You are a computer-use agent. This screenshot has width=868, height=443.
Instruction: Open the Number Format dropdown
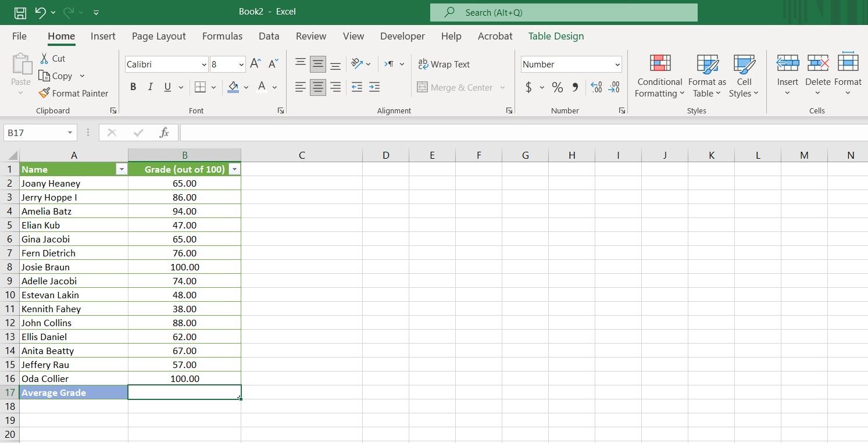click(x=570, y=64)
